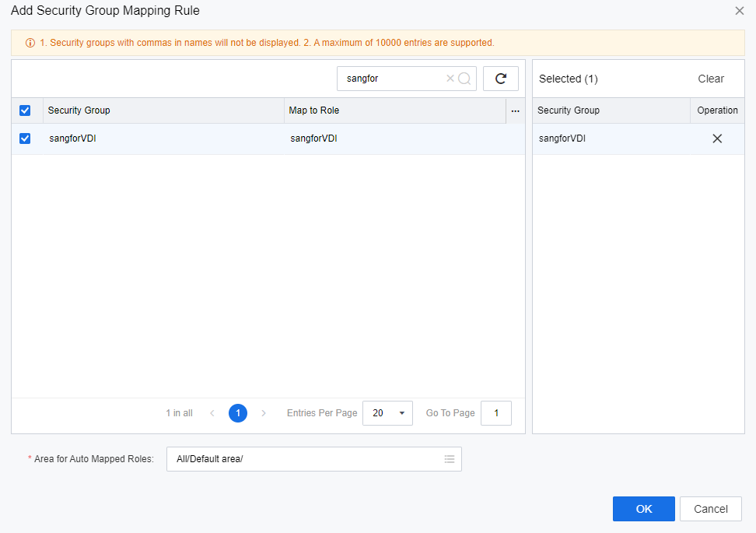The height and width of the screenshot is (533, 756).
Task: Clear all selected security groups
Action: tap(710, 79)
